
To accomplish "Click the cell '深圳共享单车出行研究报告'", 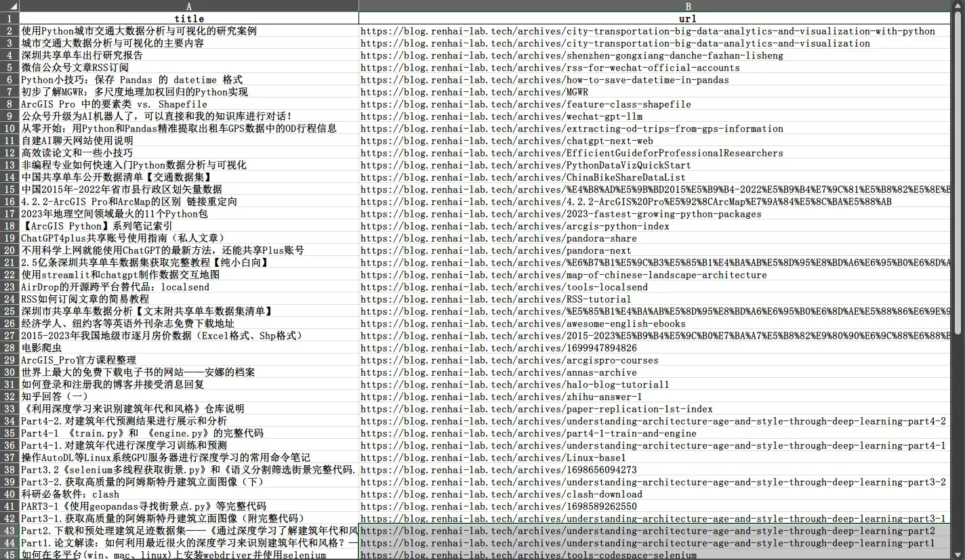I will coord(189,56).
